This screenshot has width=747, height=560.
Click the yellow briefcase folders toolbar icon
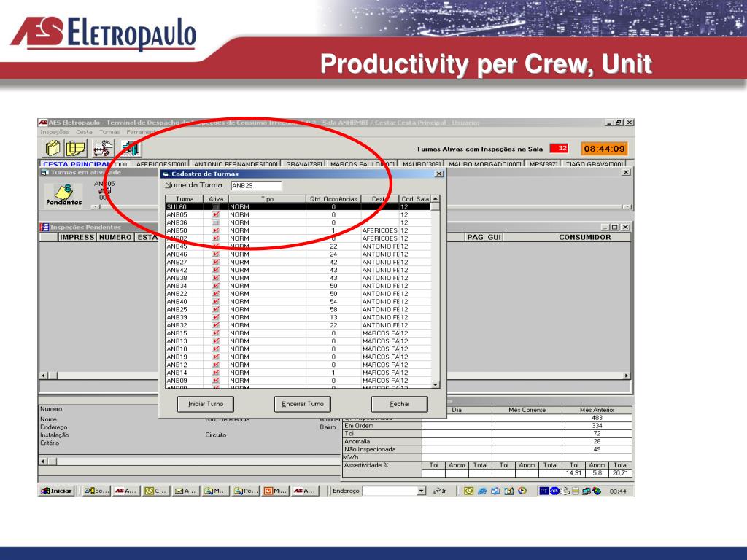53,149
